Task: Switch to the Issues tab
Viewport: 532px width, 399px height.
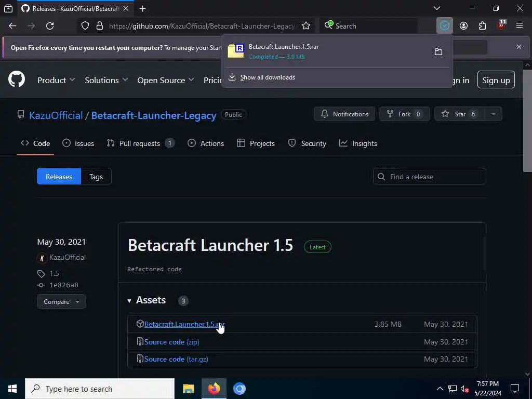Action: (78, 143)
